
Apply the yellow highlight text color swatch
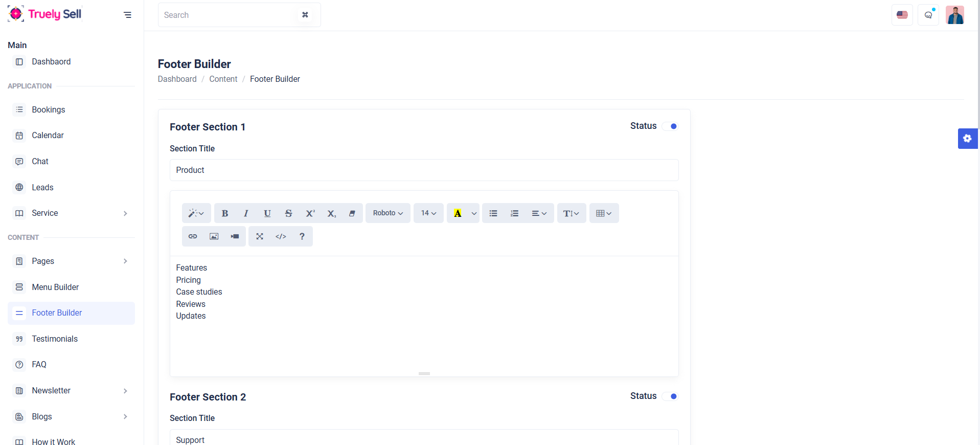click(x=458, y=213)
